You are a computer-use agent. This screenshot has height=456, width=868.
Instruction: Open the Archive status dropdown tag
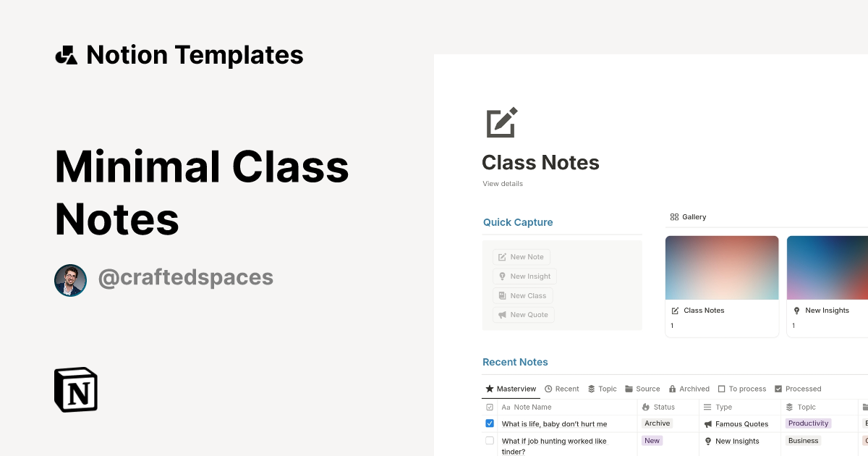(658, 423)
